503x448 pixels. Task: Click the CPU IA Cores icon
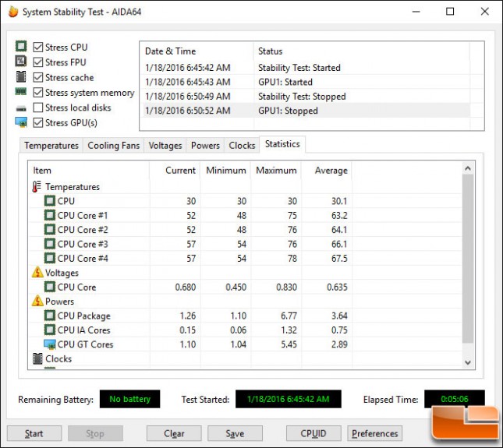click(x=50, y=330)
